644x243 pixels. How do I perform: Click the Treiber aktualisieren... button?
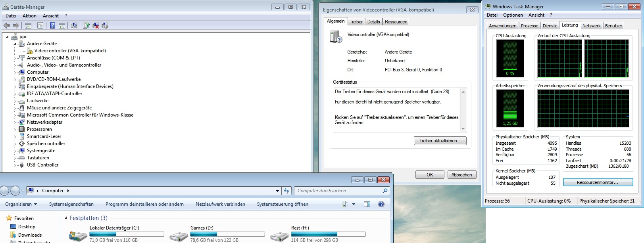(x=440, y=141)
